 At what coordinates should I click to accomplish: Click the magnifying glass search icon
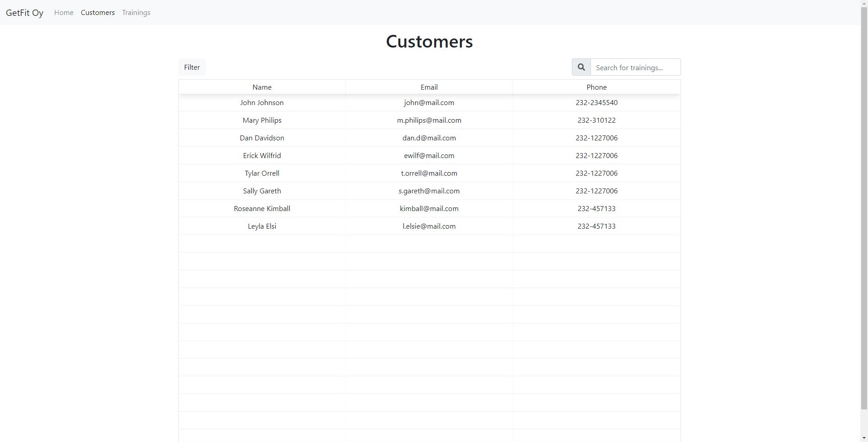[x=581, y=67]
